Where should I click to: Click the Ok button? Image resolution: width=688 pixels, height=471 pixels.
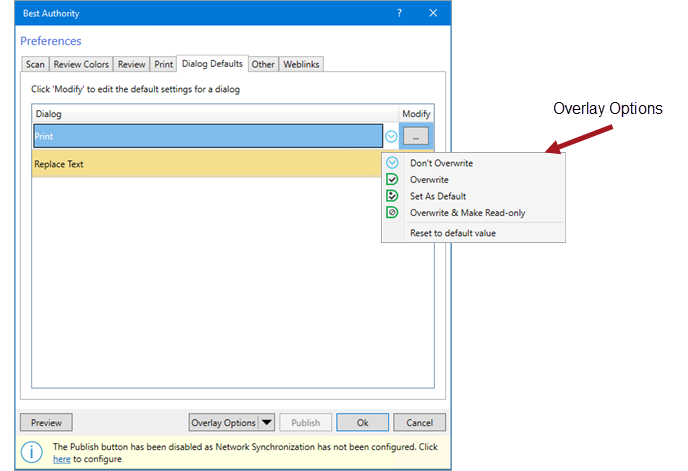[x=362, y=423]
